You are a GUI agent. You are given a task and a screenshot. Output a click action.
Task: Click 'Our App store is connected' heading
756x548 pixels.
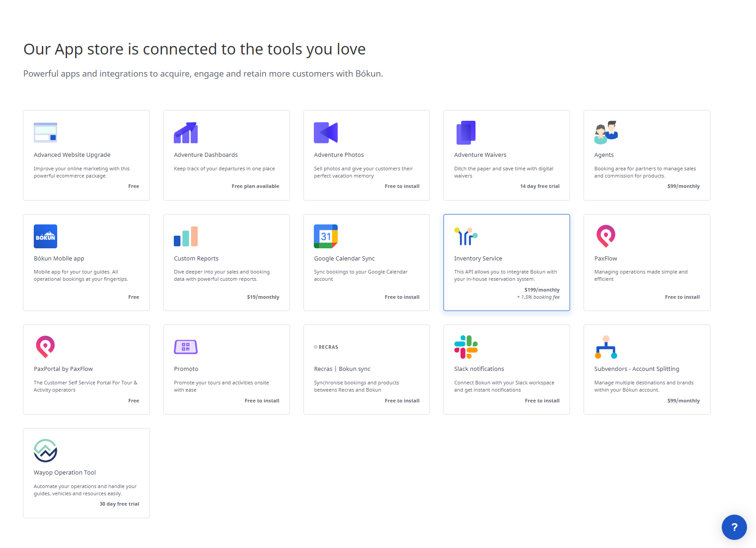[195, 49]
